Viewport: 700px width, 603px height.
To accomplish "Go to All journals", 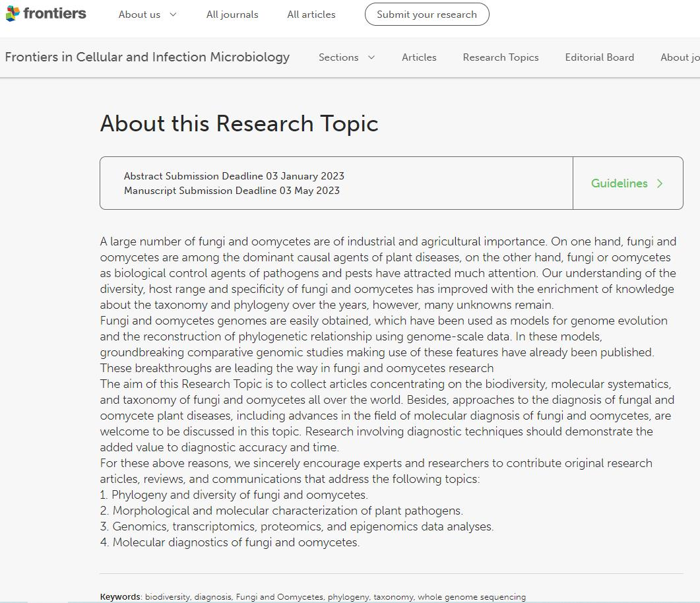I will pos(232,15).
